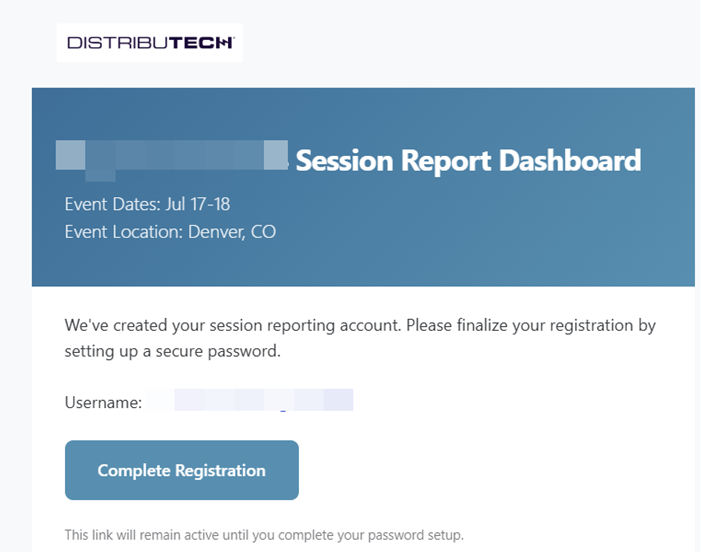Click the Denver, CO text
The image size is (701, 552).
[x=232, y=232]
